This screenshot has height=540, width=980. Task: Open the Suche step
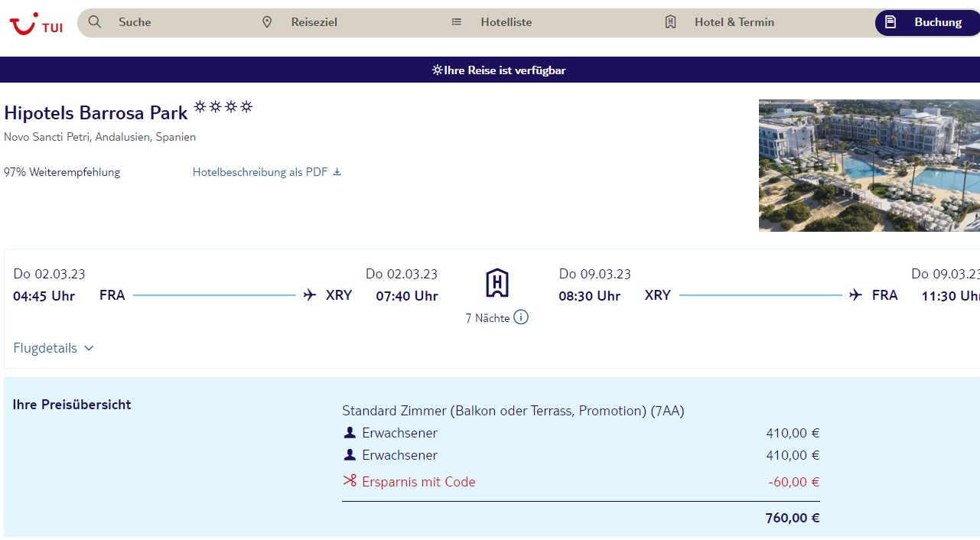135,22
